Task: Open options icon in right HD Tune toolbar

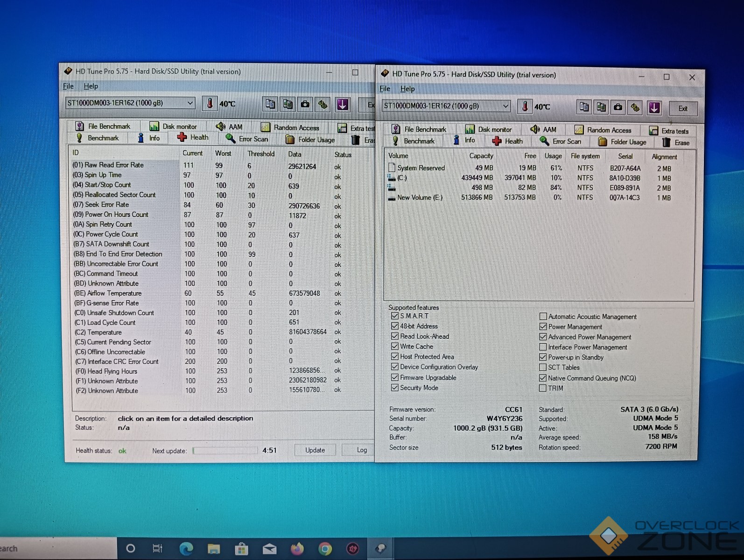Action: pyautogui.click(x=635, y=108)
